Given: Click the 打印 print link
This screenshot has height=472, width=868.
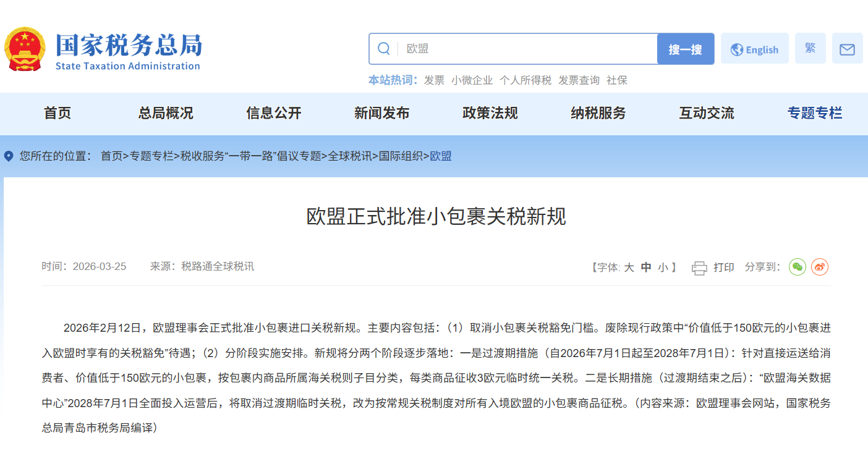Looking at the screenshot, I should (x=724, y=268).
